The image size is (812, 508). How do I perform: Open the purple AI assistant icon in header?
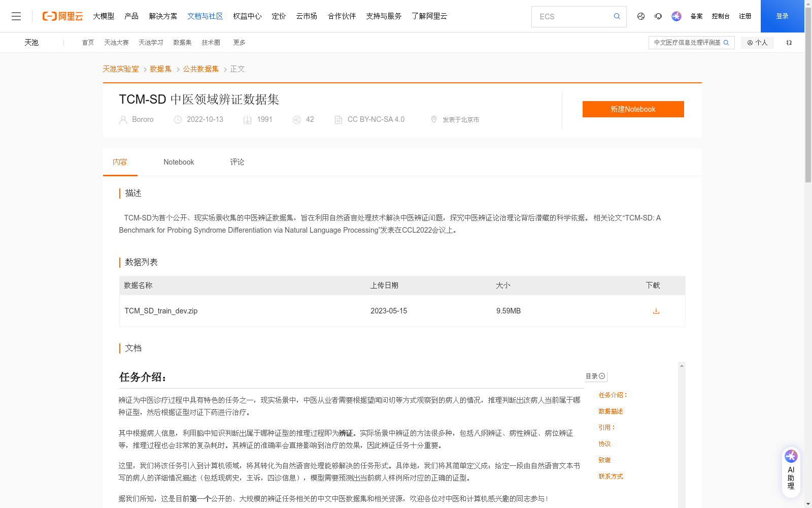click(676, 16)
